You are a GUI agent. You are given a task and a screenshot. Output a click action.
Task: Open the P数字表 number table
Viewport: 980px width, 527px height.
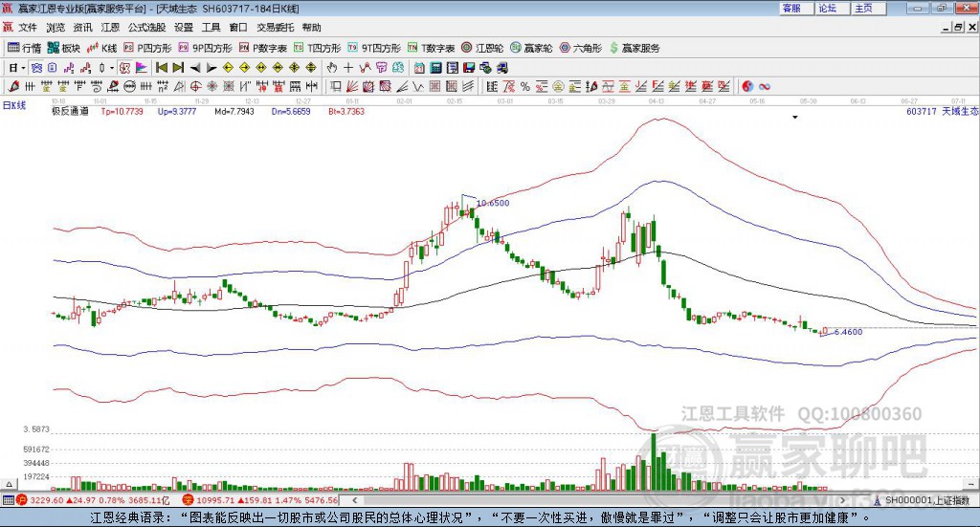tap(262, 48)
